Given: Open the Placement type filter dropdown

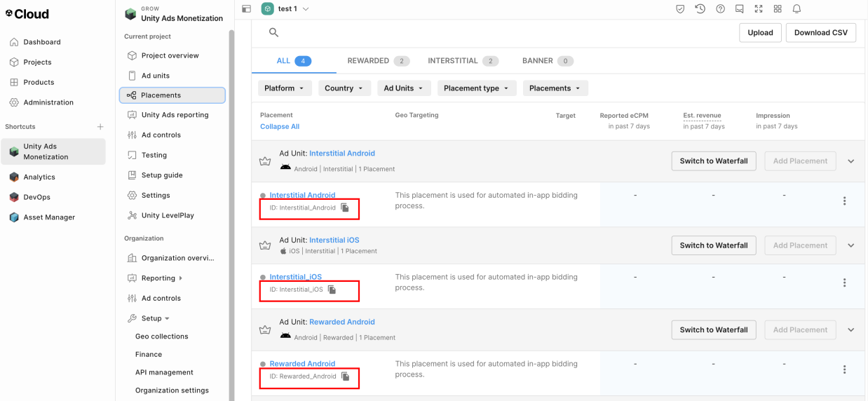Looking at the screenshot, I should click(x=477, y=88).
